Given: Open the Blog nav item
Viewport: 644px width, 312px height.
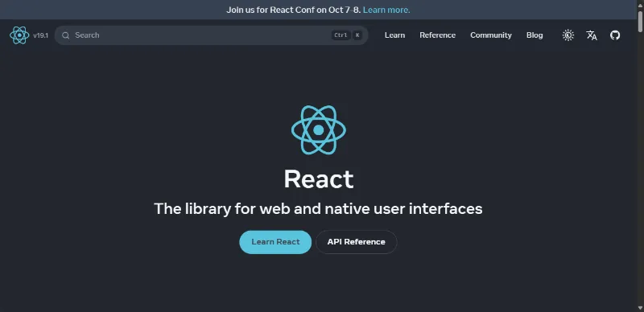Looking at the screenshot, I should coord(535,35).
